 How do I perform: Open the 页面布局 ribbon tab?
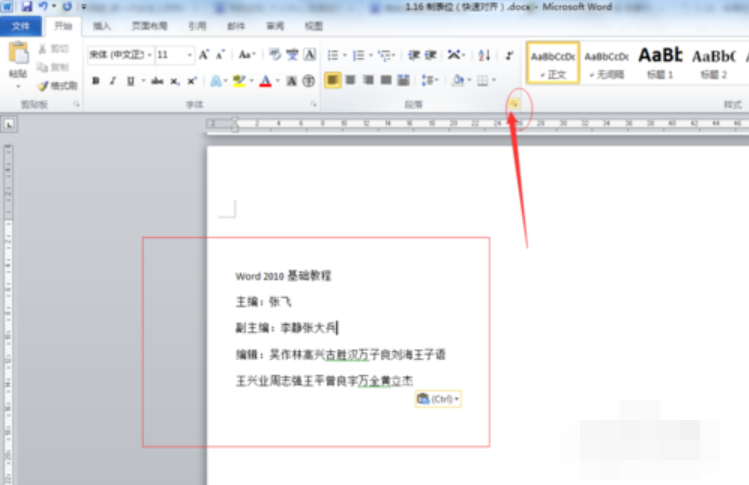pyautogui.click(x=150, y=26)
